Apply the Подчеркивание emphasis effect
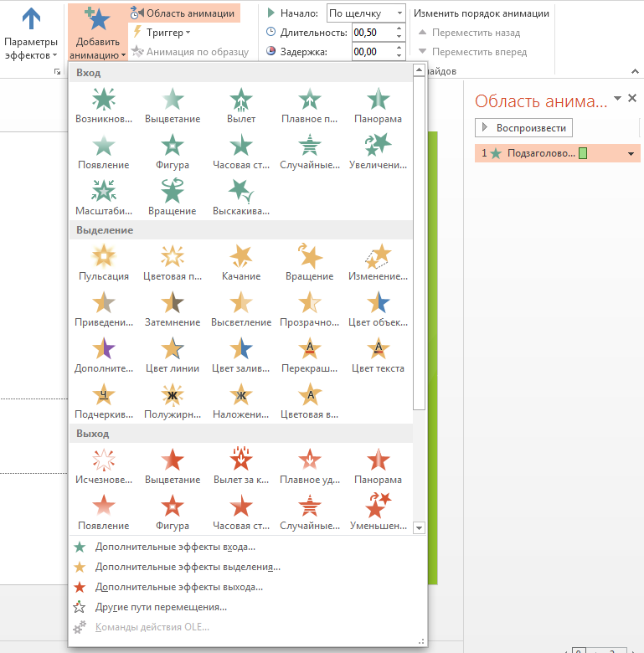This screenshot has height=653, width=644. coord(104,402)
